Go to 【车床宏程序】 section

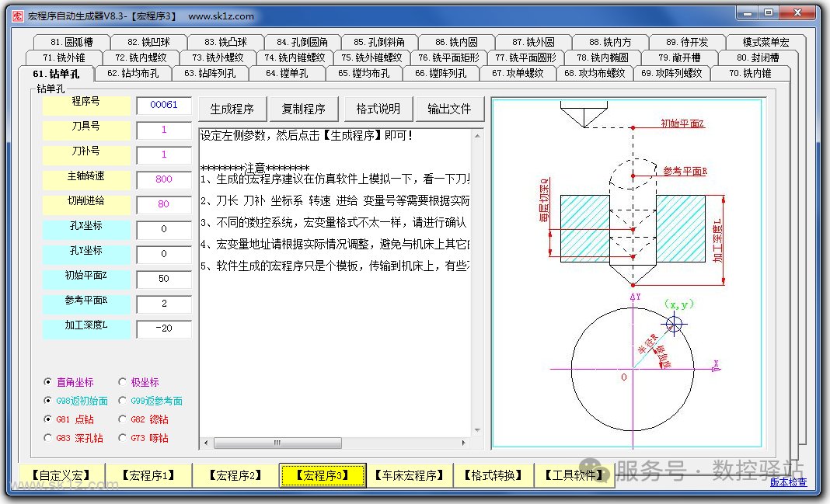(410, 475)
